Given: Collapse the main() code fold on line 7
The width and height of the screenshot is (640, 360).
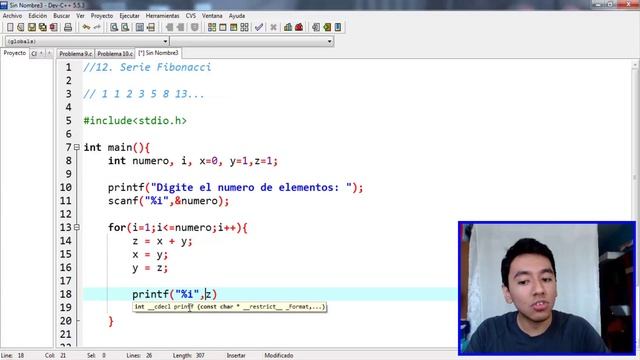Looking at the screenshot, I should [x=77, y=147].
